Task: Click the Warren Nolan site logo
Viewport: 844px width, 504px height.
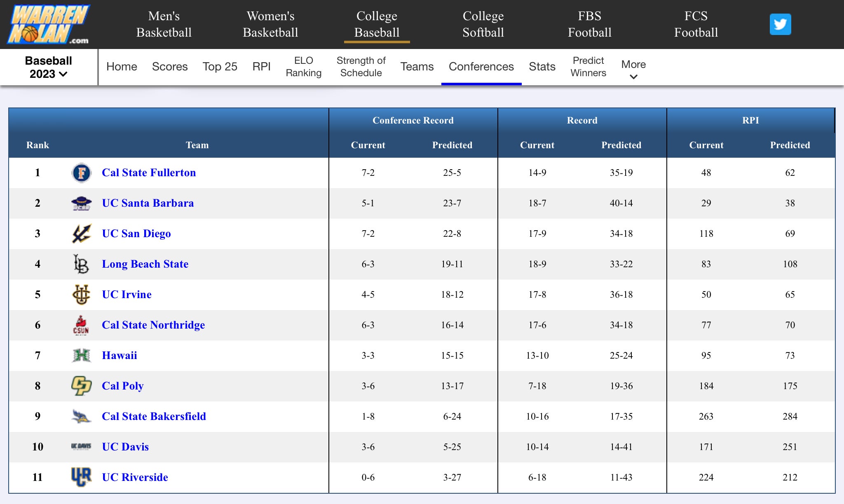Action: [x=49, y=24]
